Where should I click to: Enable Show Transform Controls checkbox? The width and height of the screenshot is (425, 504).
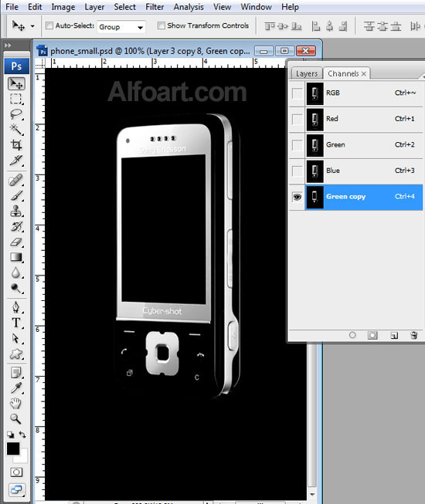coord(161,25)
